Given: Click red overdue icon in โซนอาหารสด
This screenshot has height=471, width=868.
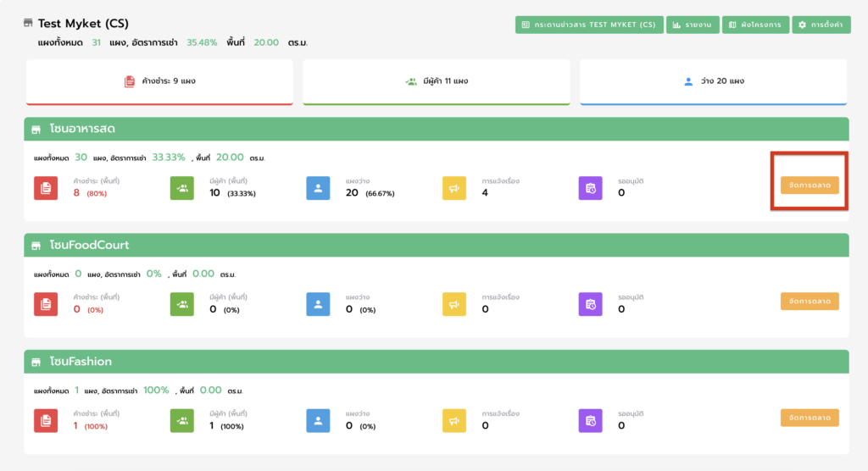Looking at the screenshot, I should [x=46, y=188].
